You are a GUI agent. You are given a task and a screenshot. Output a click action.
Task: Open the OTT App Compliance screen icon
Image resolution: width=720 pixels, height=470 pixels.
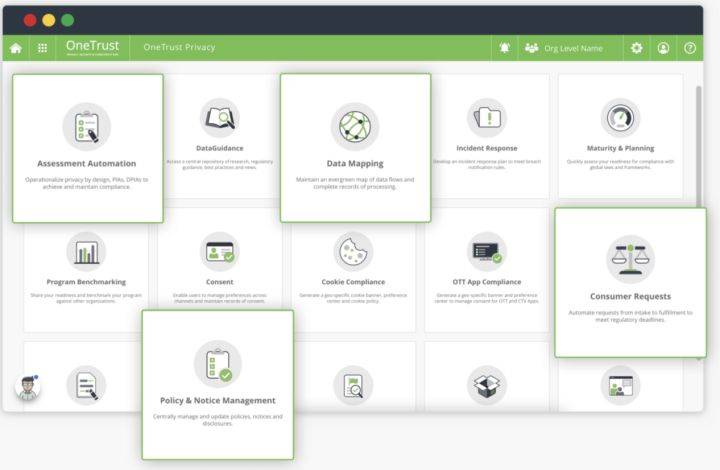click(487, 252)
